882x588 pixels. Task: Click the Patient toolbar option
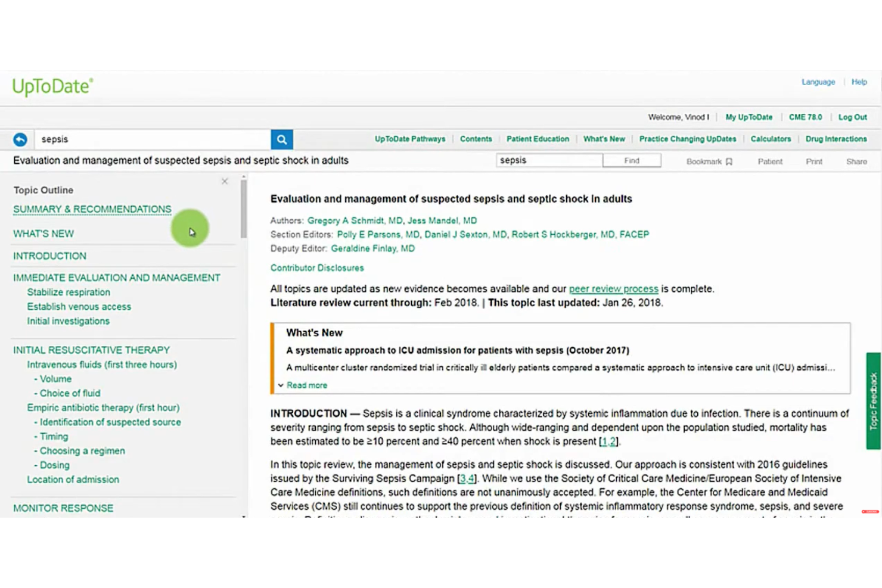[770, 161]
